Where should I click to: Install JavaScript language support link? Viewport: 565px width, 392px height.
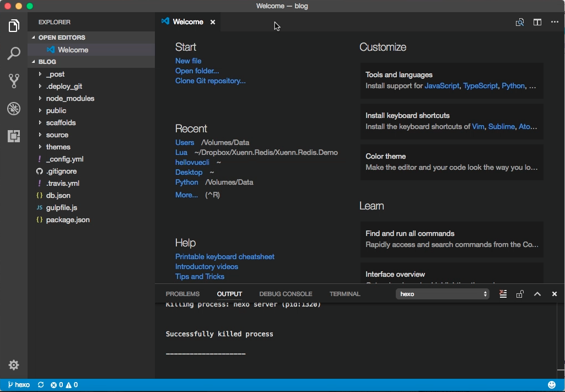[x=442, y=86]
